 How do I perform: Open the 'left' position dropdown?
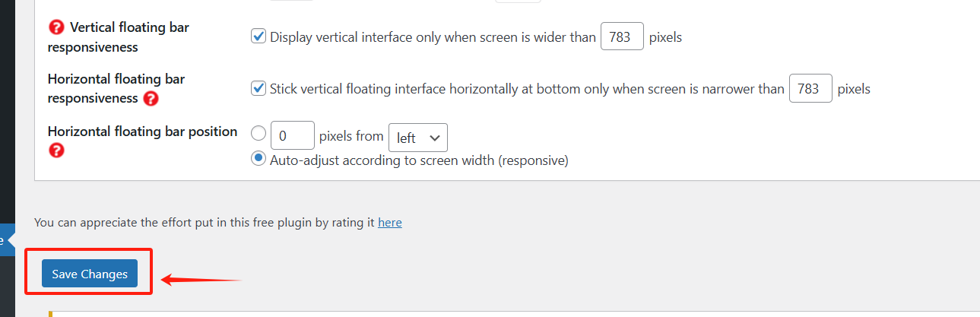pos(417,138)
